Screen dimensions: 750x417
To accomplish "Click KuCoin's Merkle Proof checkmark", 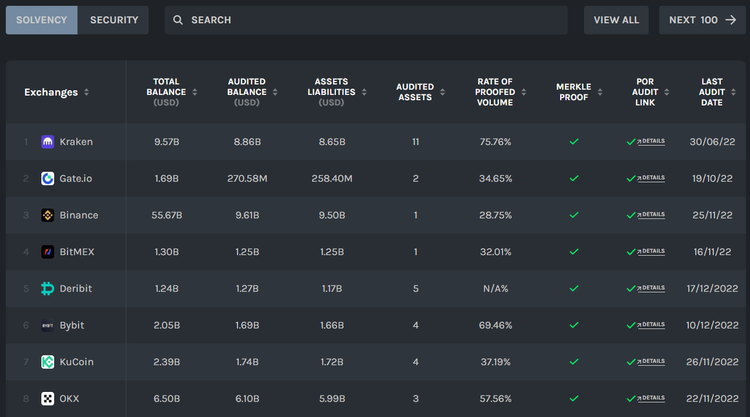I will pos(574,362).
